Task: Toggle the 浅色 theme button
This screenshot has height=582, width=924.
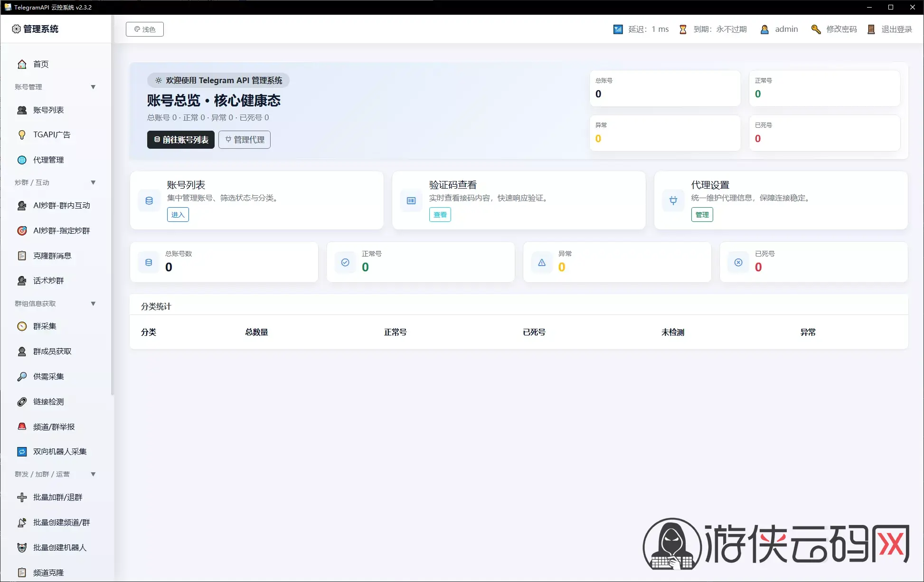Action: click(x=145, y=29)
